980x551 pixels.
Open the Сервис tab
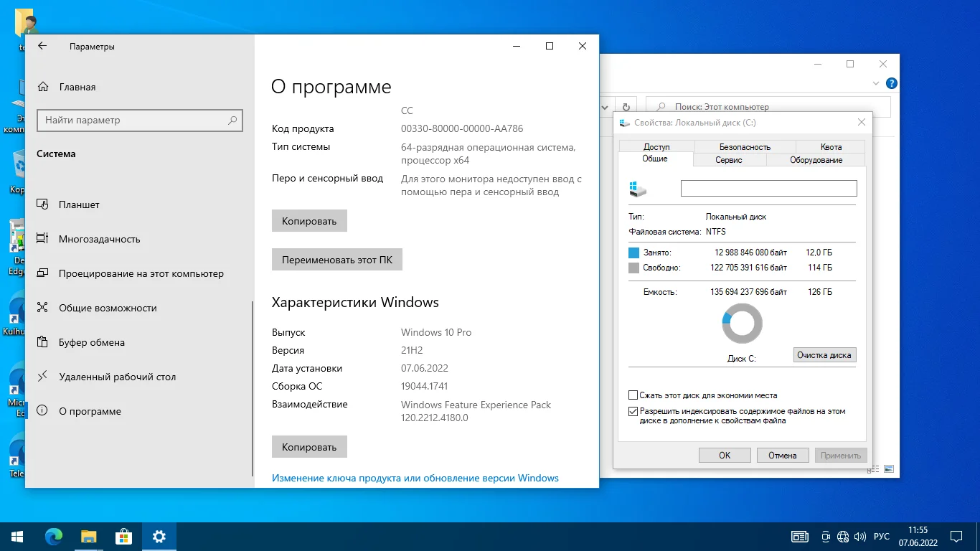click(x=728, y=160)
